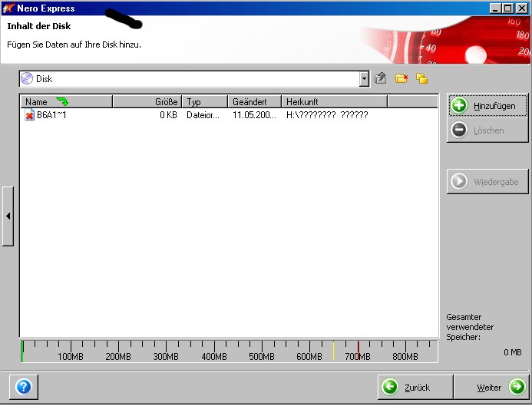Image resolution: width=532 pixels, height=406 pixels.
Task: Click the H:\???????? origin path cell
Action: [x=327, y=115]
